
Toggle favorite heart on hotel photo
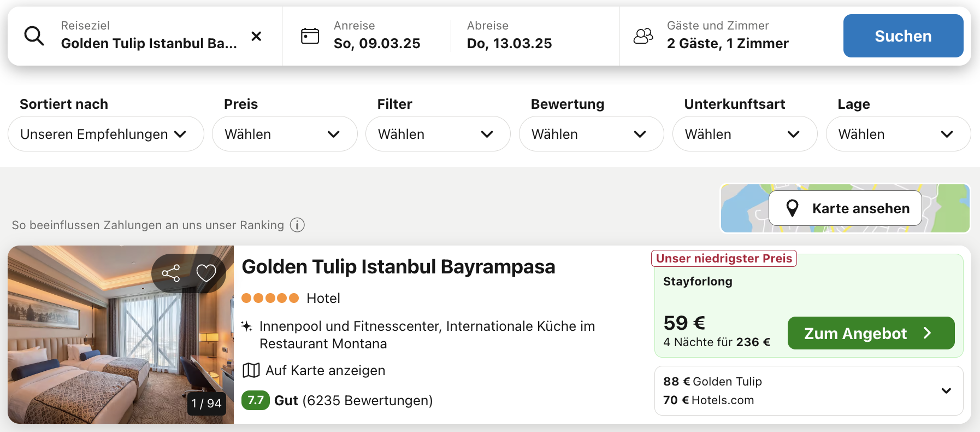(x=206, y=273)
